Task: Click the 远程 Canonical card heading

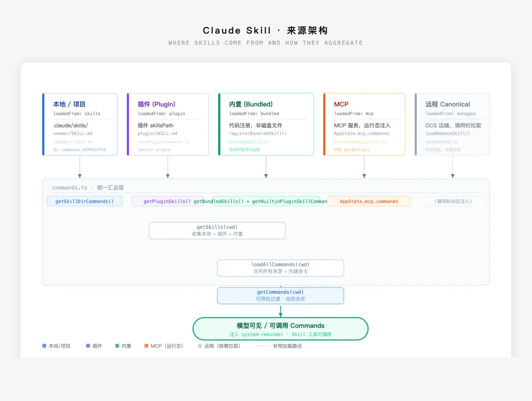Action: tap(447, 104)
